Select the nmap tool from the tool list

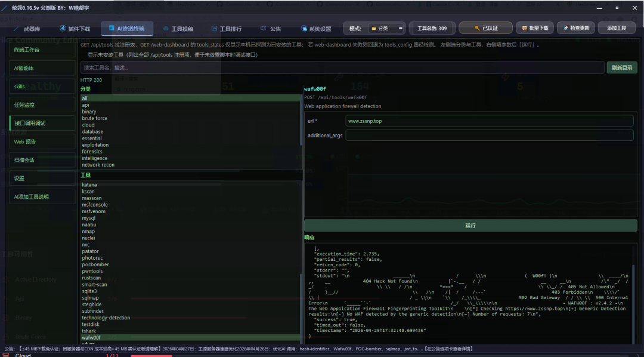click(88, 231)
